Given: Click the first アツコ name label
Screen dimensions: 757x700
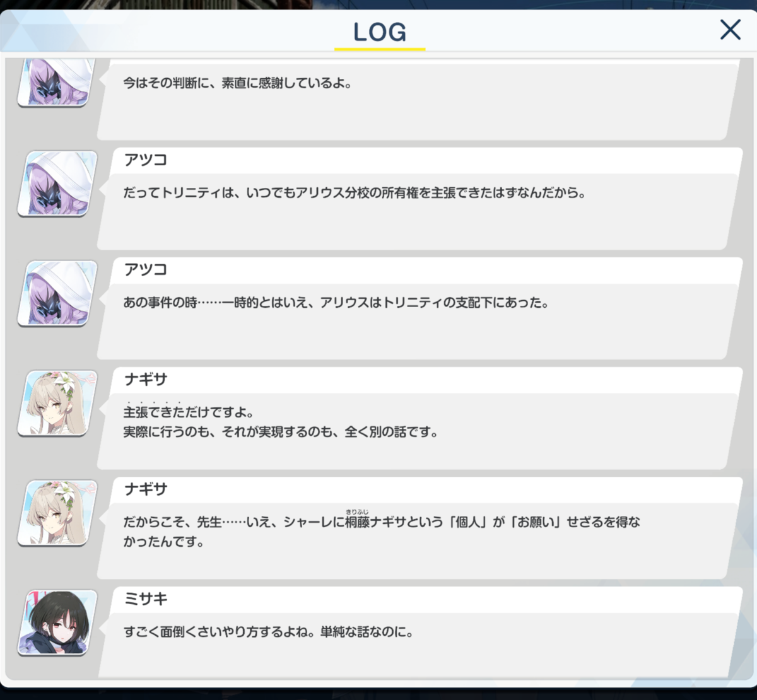Looking at the screenshot, I should pyautogui.click(x=146, y=160).
